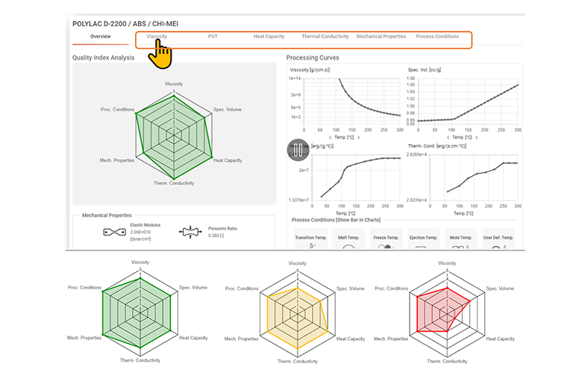Click the Mechanical Properties group label
This screenshot has width=588, height=384.
(x=107, y=215)
